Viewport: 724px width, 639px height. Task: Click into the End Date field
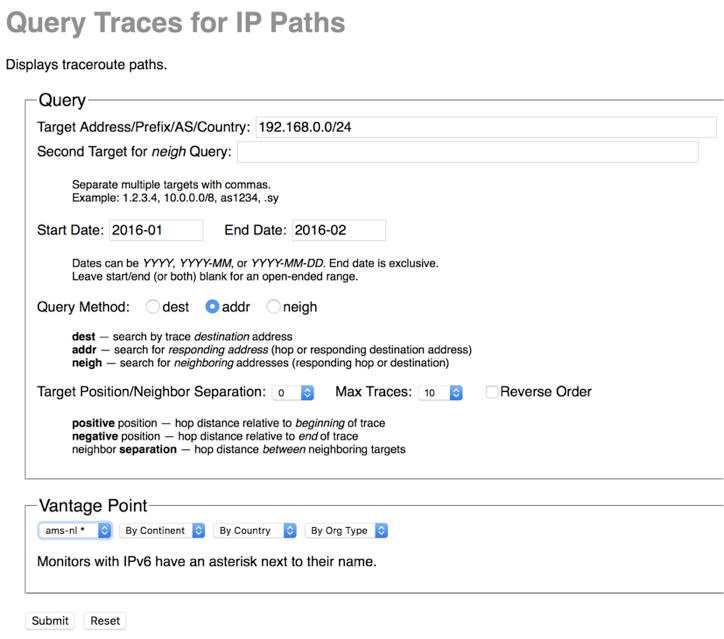(x=339, y=230)
